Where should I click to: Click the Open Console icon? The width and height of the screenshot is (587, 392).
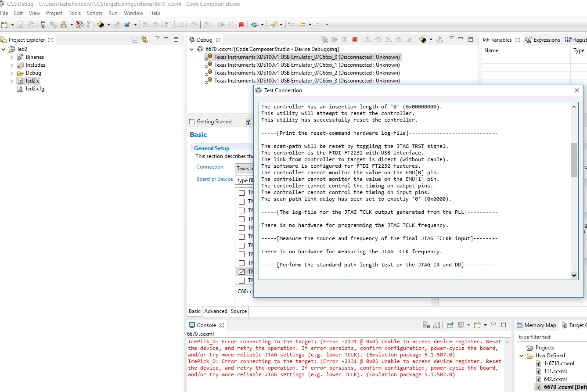tap(477, 325)
